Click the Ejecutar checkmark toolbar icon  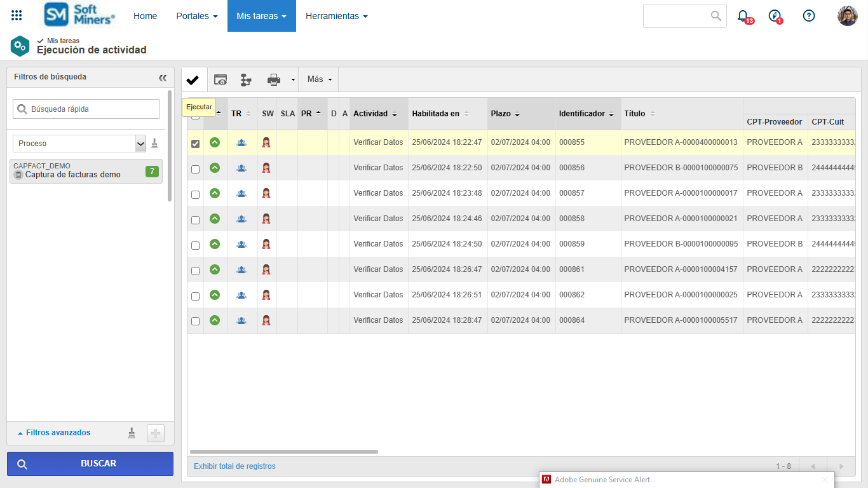tap(193, 80)
